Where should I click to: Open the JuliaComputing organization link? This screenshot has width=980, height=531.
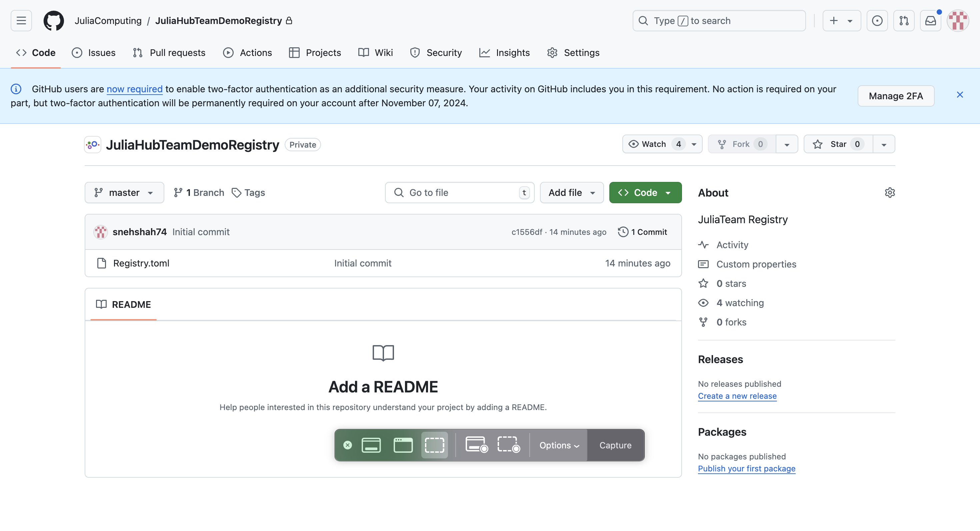108,21
